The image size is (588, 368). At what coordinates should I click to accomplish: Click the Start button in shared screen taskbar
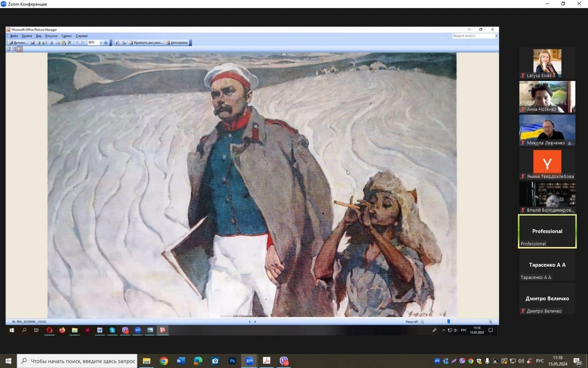tap(11, 330)
